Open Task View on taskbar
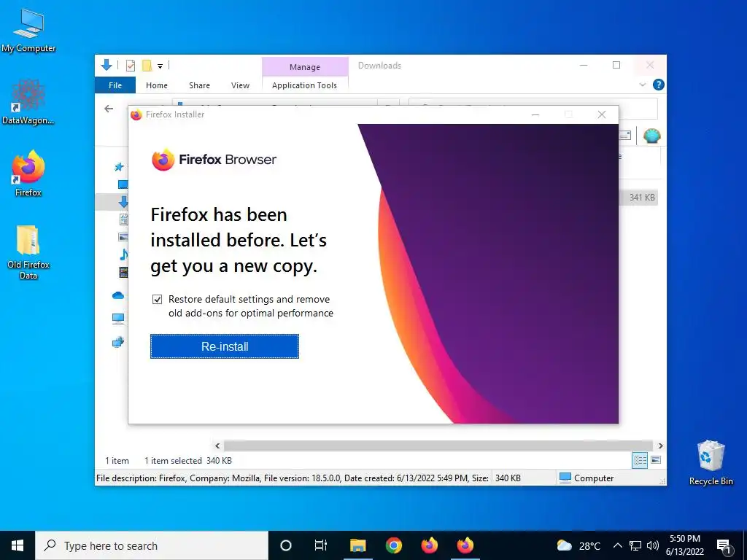Image resolution: width=747 pixels, height=560 pixels. tap(321, 545)
